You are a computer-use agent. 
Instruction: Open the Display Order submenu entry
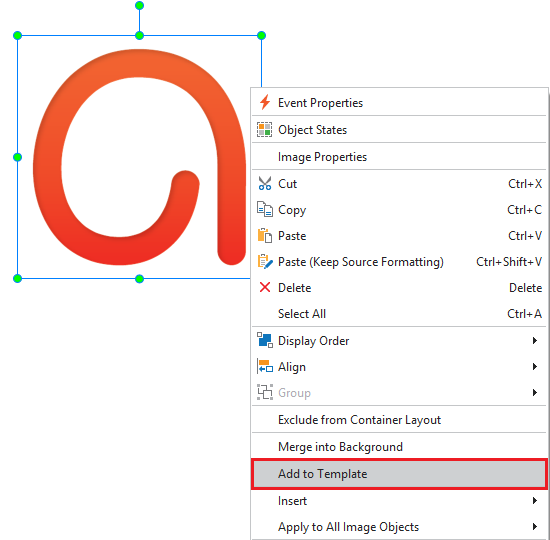click(399, 340)
